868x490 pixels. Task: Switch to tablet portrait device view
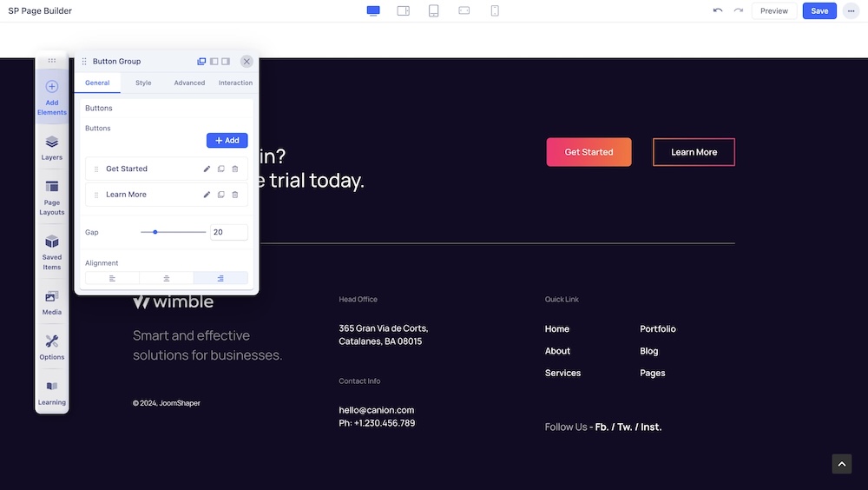433,10
